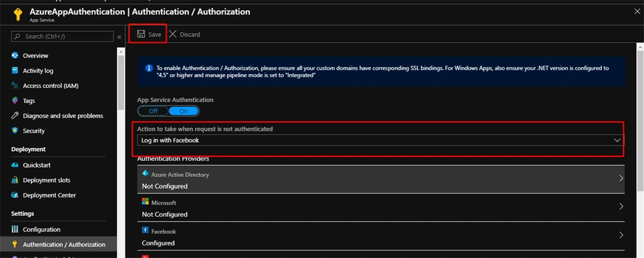The width and height of the screenshot is (644, 258).
Task: Open the Facebook 'Configured' provider row
Action: point(380,236)
